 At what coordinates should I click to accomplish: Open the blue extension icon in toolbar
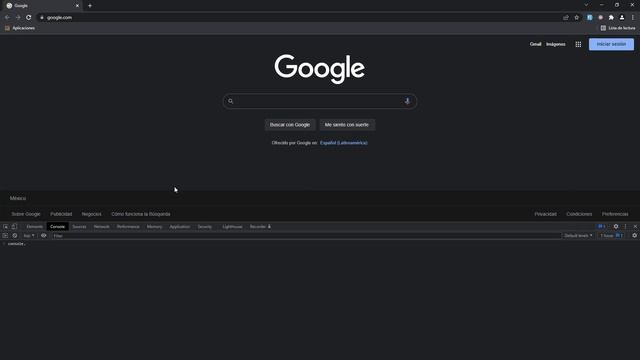click(x=589, y=18)
